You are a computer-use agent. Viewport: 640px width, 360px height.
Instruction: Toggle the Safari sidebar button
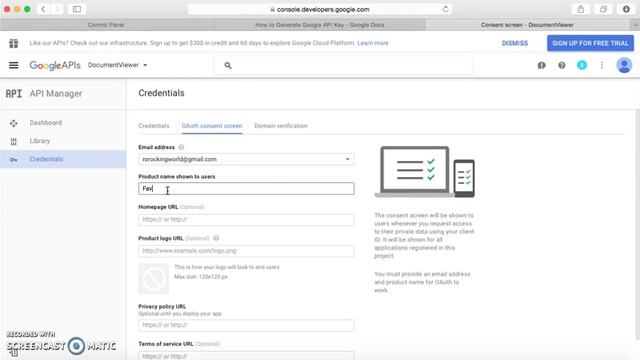pos(77,9)
